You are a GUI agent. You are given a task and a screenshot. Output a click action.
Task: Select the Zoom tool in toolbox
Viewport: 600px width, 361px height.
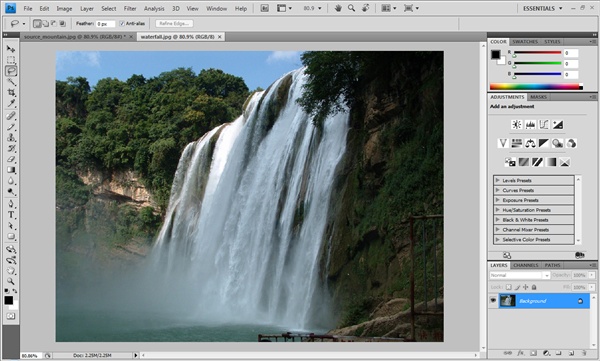11,282
